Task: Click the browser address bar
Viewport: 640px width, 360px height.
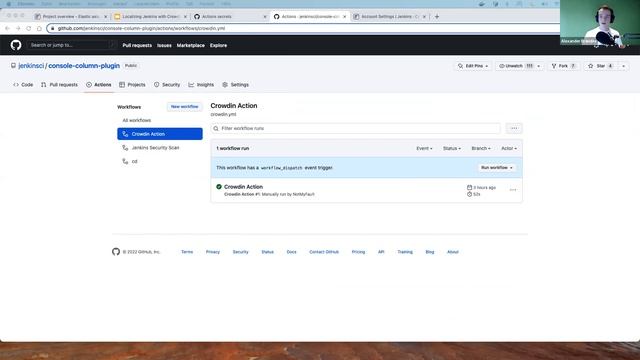Action: click(302, 28)
